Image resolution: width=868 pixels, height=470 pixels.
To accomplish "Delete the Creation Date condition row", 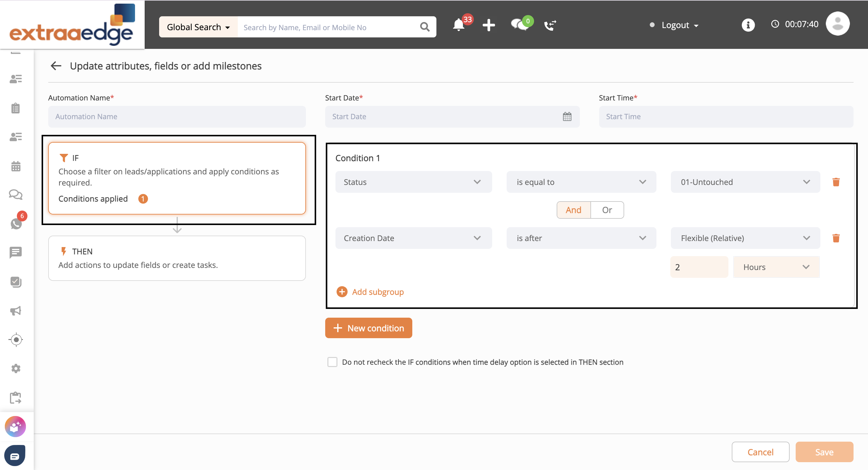I will point(836,238).
